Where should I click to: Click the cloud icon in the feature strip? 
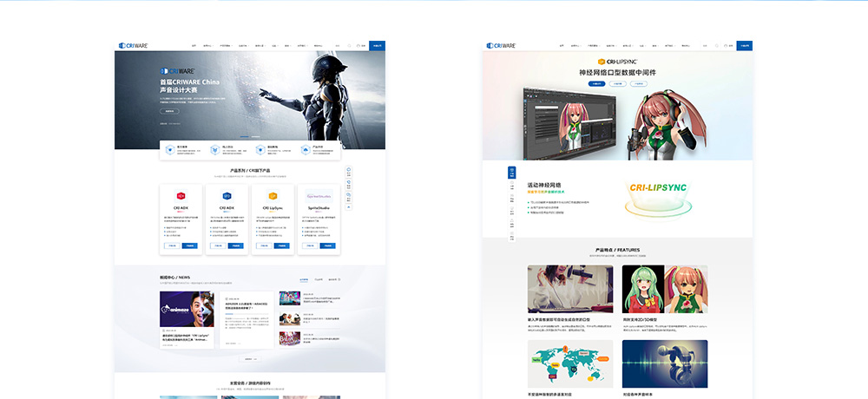(305, 150)
